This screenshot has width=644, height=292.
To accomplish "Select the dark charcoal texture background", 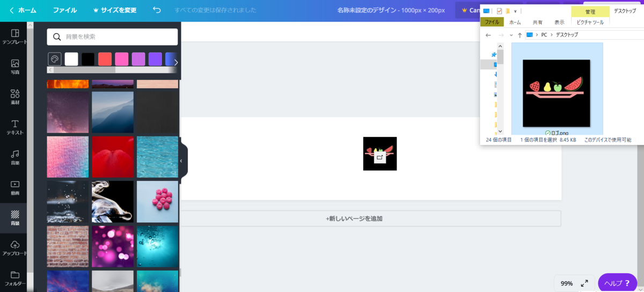I will point(157,112).
